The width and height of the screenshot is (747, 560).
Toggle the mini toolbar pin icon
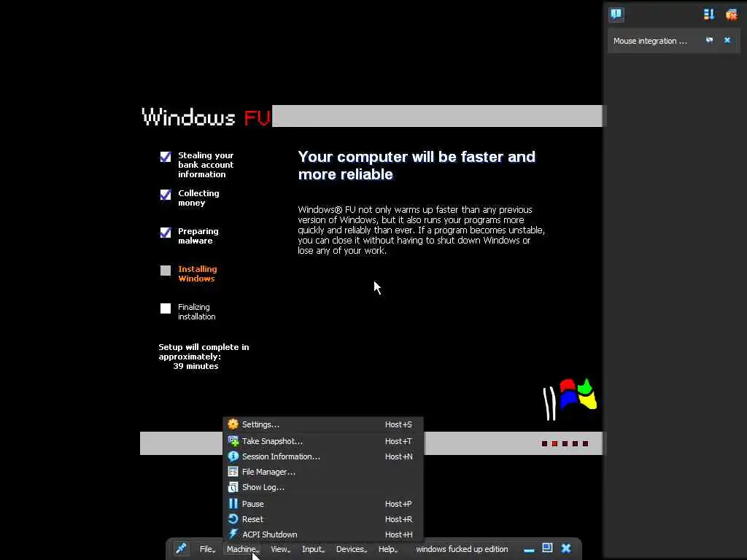[x=181, y=548]
